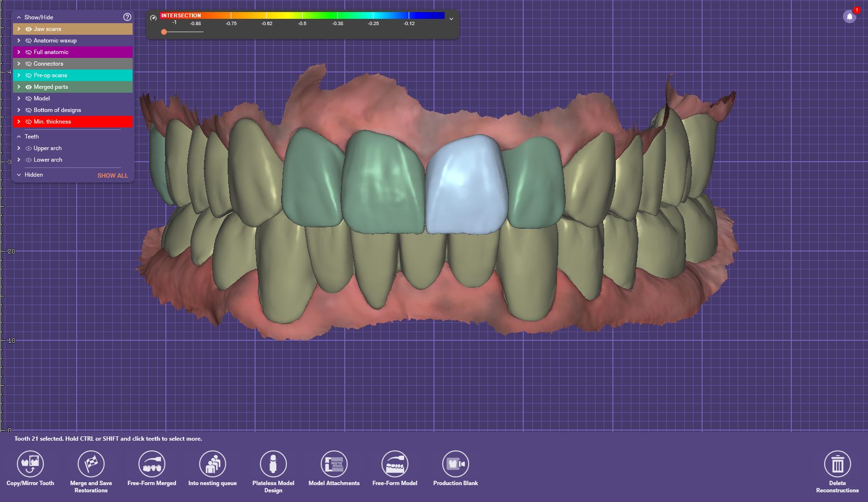Screen dimensions: 868x502
Task: Collapse the Show/Hide panel header
Action: point(19,17)
